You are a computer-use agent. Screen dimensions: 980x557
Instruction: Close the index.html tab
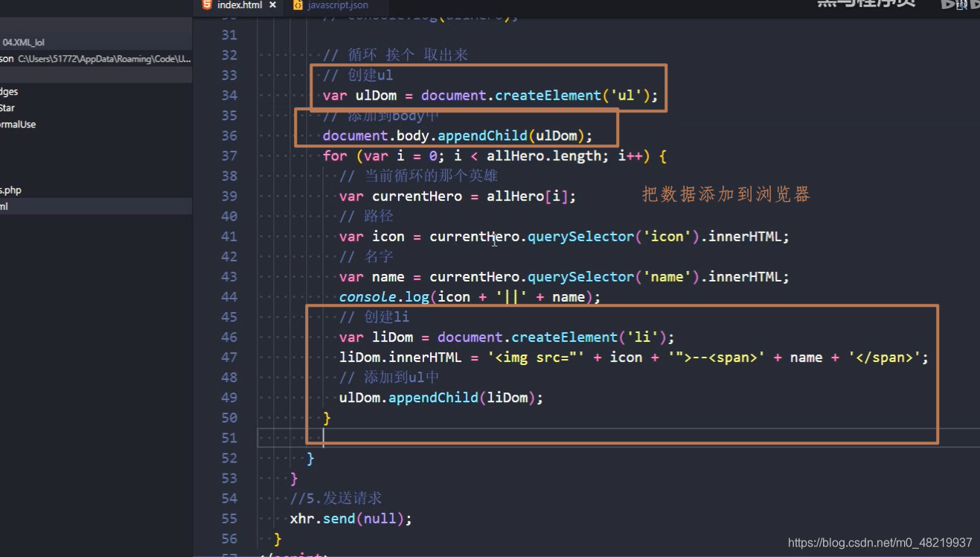pos(273,5)
